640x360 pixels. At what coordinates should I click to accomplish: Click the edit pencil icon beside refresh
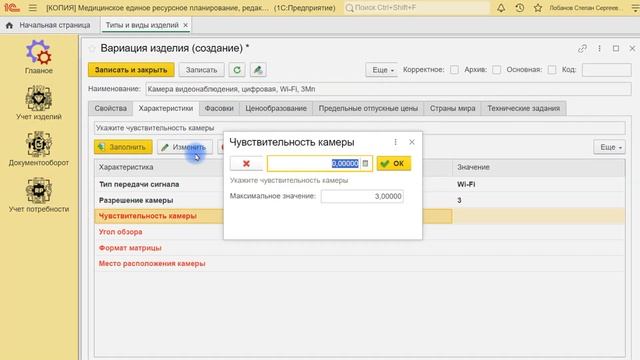click(x=258, y=70)
